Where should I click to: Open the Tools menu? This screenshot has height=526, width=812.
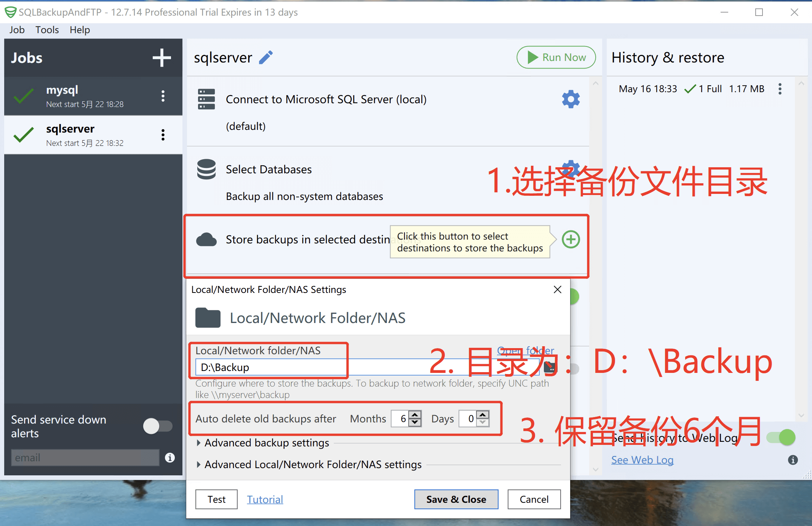tap(47, 30)
